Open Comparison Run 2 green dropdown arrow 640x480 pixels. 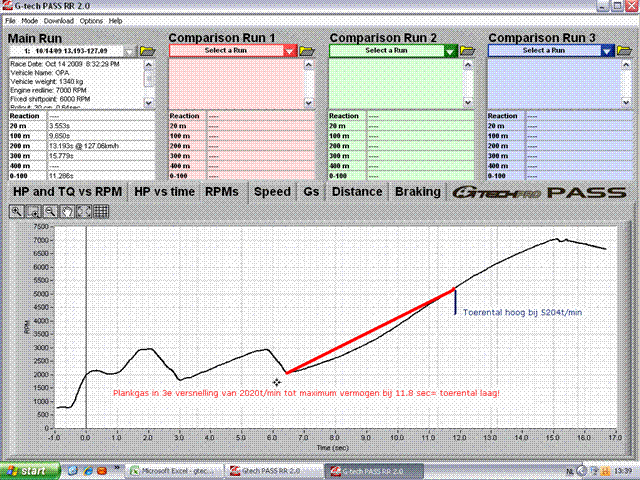click(450, 51)
